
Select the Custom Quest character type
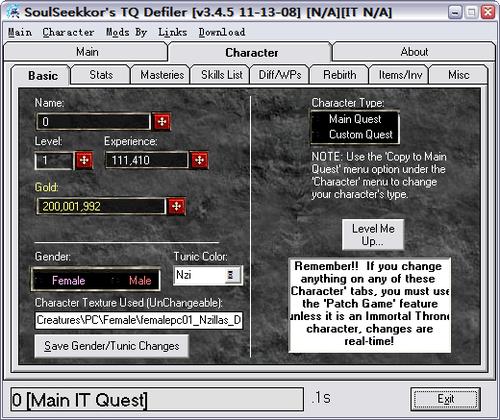[x=355, y=134]
